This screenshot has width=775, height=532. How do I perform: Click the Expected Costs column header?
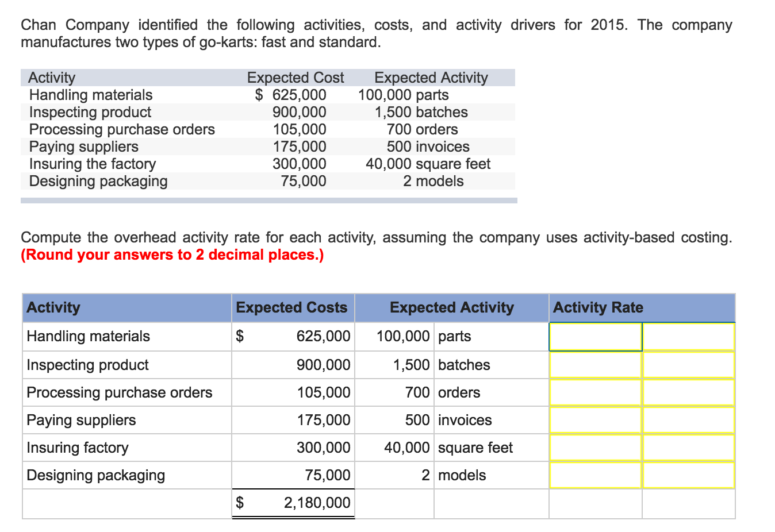[293, 308]
